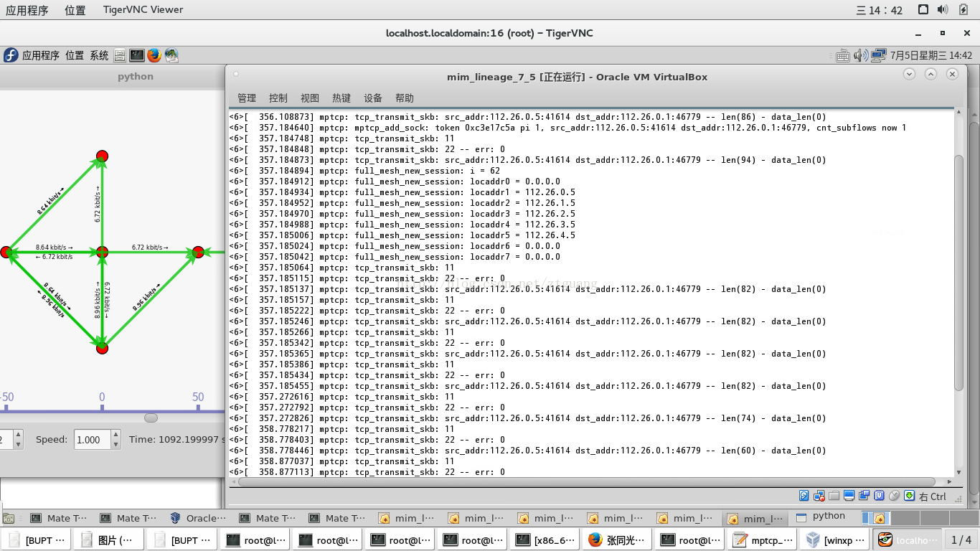This screenshot has height=551, width=980.
Task: Click the network adapters icon in VirtualBox status bar
Action: pos(819,496)
